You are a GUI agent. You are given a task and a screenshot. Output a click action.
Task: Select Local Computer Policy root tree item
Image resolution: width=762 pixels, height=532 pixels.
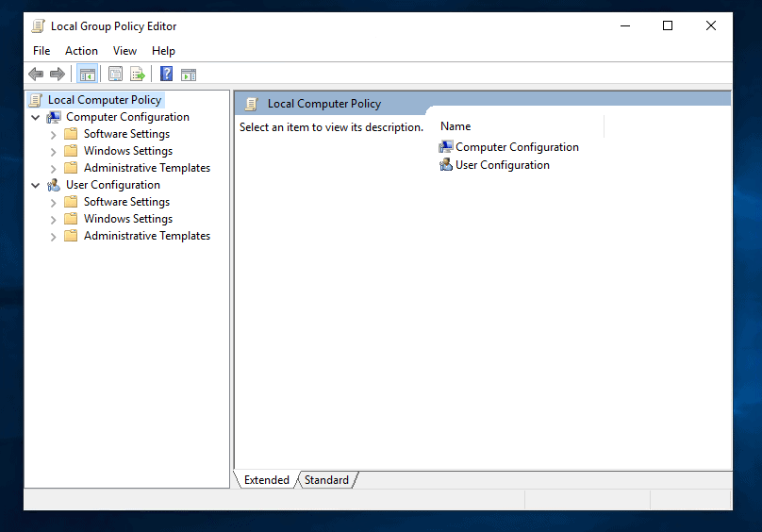[x=105, y=100]
